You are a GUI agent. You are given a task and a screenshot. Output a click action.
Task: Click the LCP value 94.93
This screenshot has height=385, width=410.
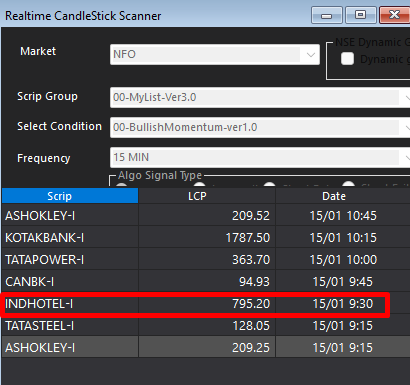click(x=254, y=282)
